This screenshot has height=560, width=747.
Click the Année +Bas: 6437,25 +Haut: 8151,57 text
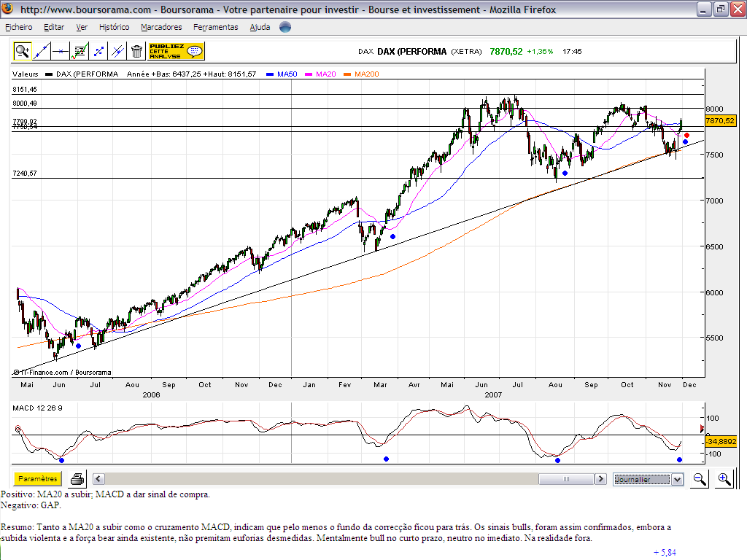(x=192, y=74)
